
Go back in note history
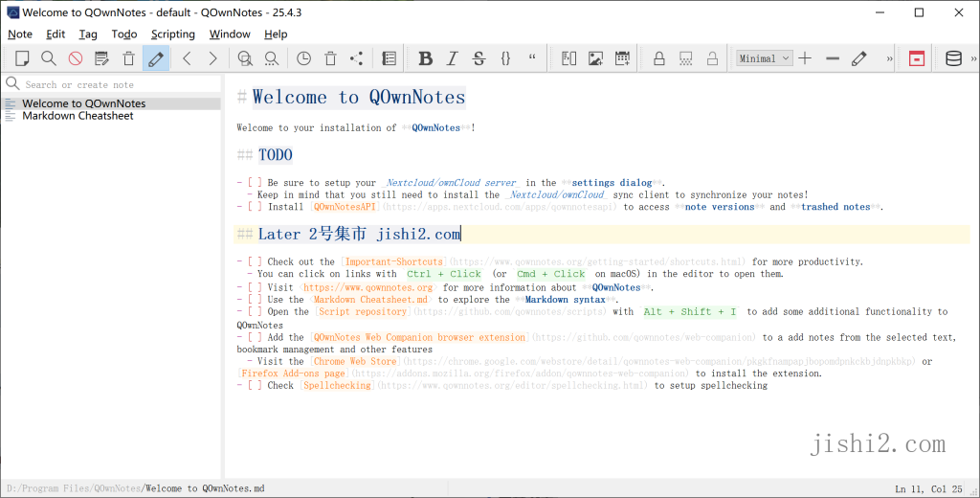[x=187, y=58]
